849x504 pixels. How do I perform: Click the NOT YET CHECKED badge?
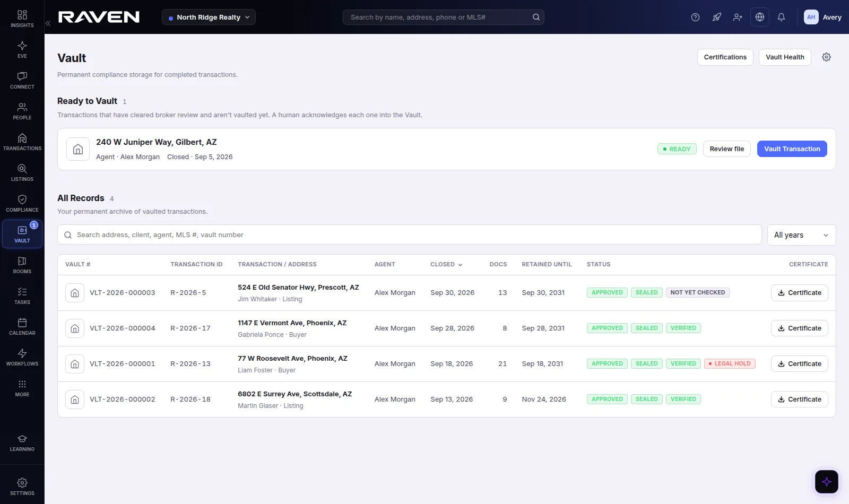(697, 293)
